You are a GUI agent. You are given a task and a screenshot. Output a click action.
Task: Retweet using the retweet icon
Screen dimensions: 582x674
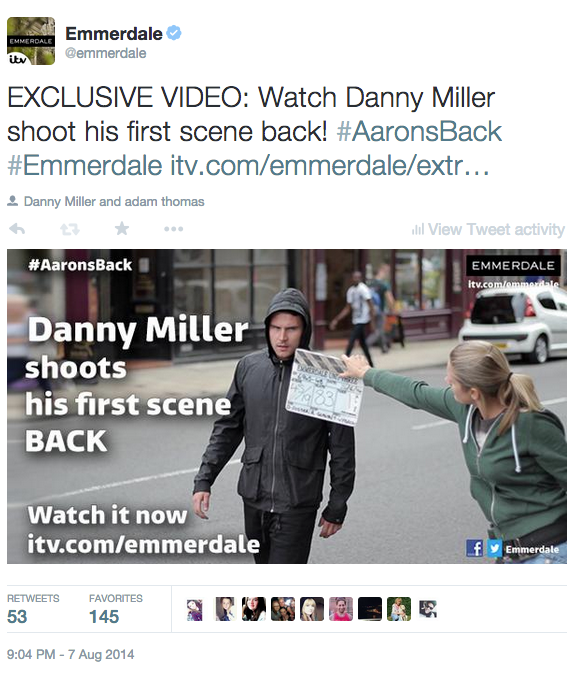(x=70, y=229)
